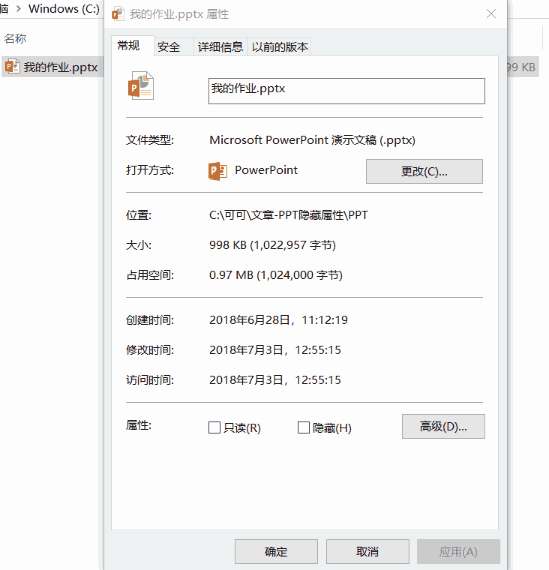Click the size on disk value 0.97 MB
549x570 pixels.
[276, 275]
